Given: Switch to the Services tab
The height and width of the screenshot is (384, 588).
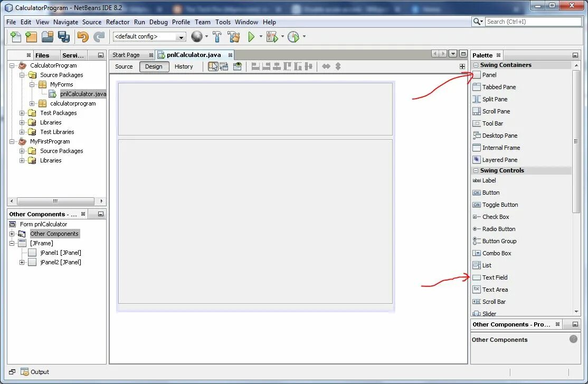Looking at the screenshot, I should 73,55.
